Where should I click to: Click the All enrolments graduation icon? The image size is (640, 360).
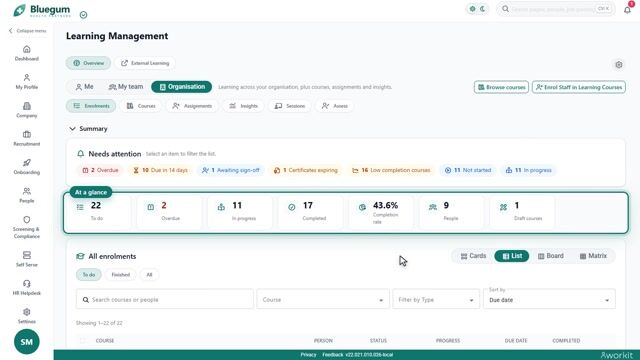click(x=80, y=256)
